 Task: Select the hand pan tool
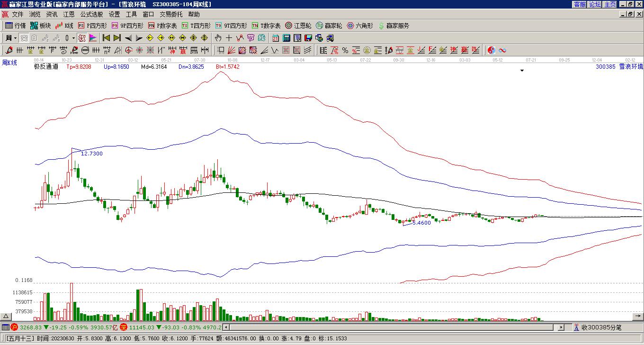coord(218,38)
